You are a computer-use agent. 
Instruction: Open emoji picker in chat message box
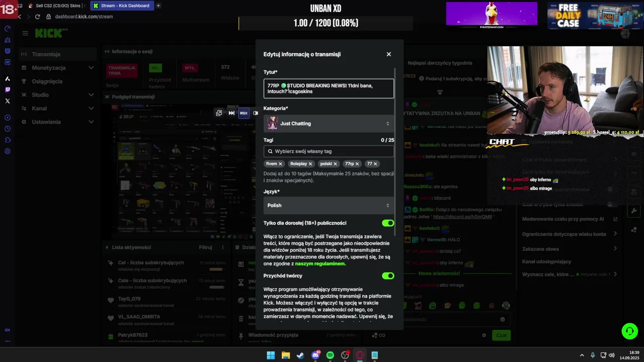(503, 319)
